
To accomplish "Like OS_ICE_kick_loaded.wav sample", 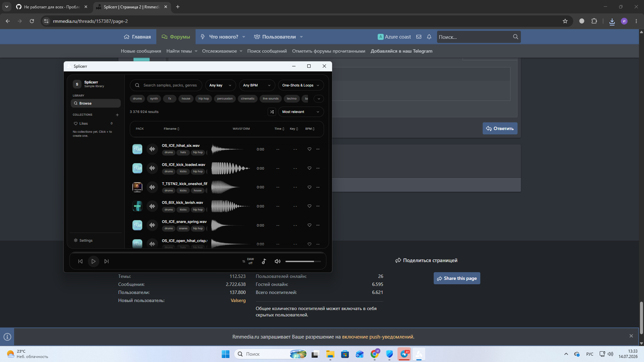I will tap(310, 168).
